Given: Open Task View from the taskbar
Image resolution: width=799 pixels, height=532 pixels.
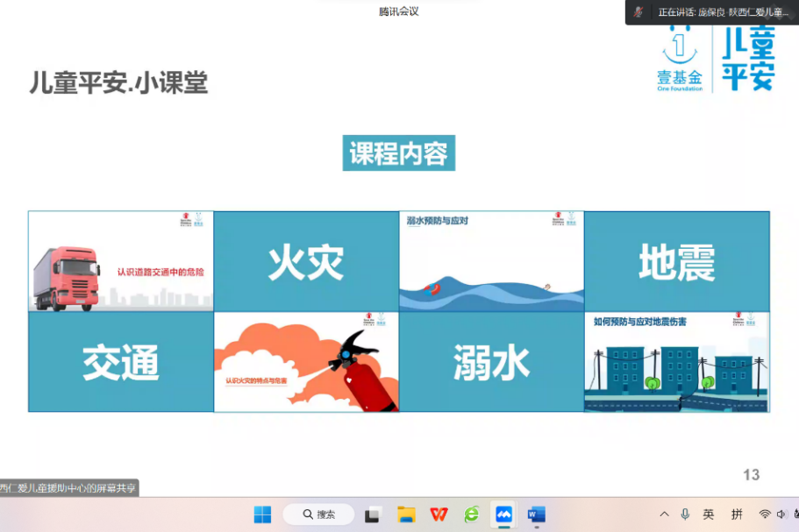Looking at the screenshot, I should (x=373, y=514).
